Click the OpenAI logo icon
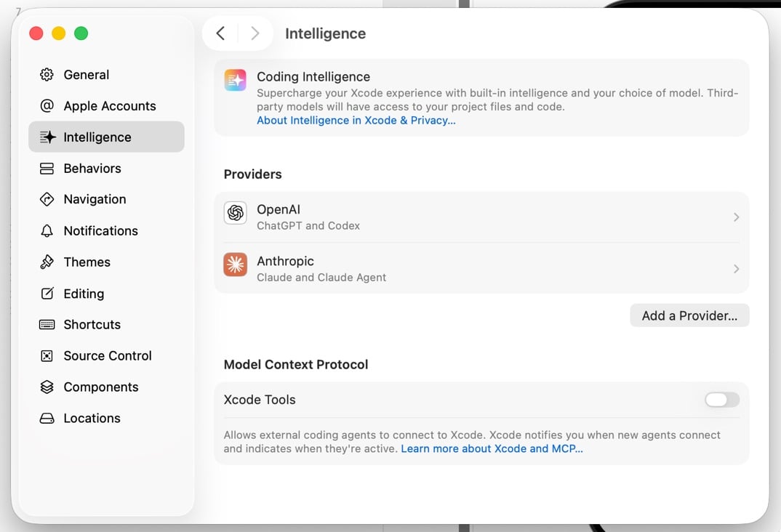Image resolution: width=781 pixels, height=532 pixels. 235,213
